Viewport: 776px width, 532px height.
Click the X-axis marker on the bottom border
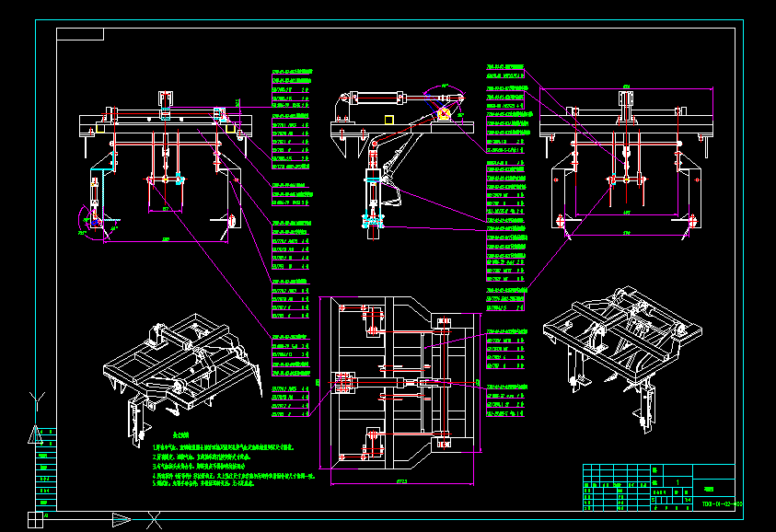(154, 520)
